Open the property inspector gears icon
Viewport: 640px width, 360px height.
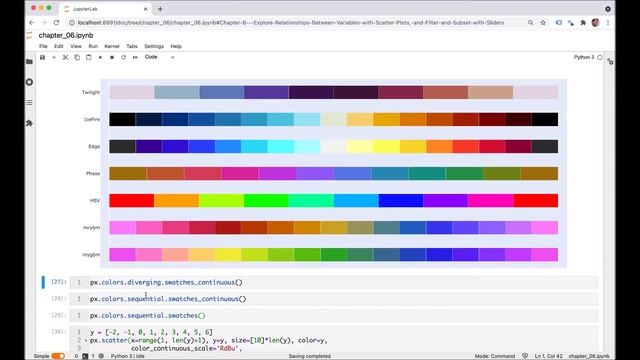point(610,62)
